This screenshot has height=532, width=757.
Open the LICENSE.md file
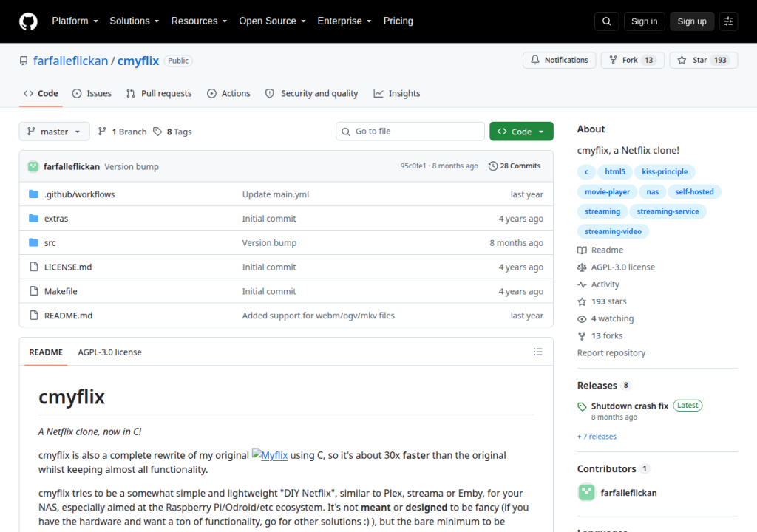coord(68,267)
